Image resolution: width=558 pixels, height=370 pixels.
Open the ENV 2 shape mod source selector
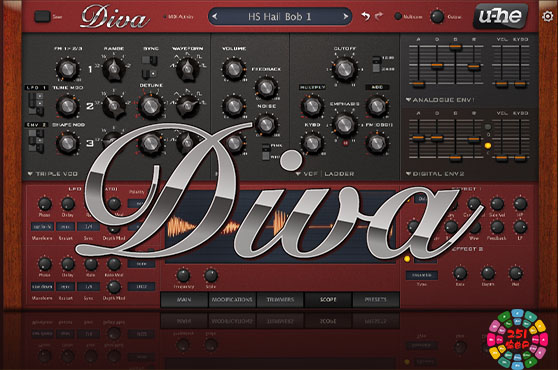(x=36, y=125)
